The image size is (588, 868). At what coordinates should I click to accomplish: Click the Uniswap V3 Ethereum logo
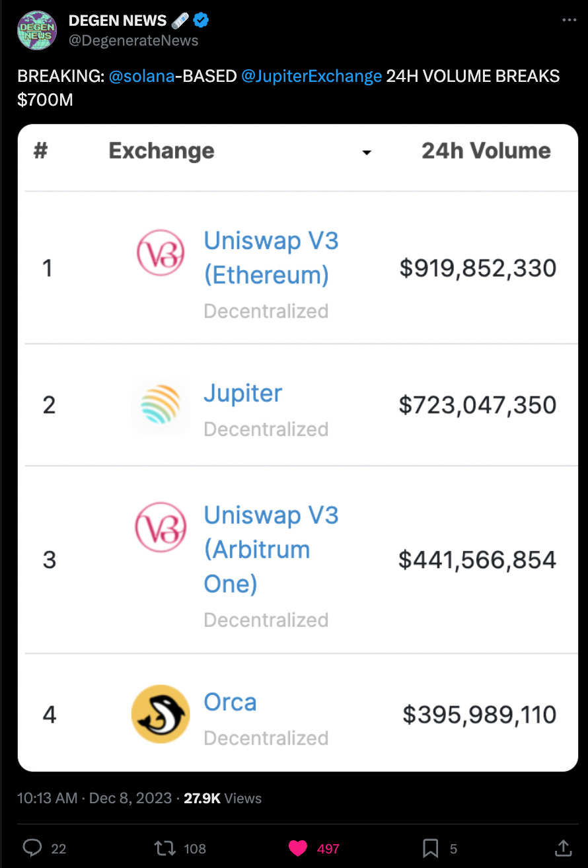(x=161, y=253)
